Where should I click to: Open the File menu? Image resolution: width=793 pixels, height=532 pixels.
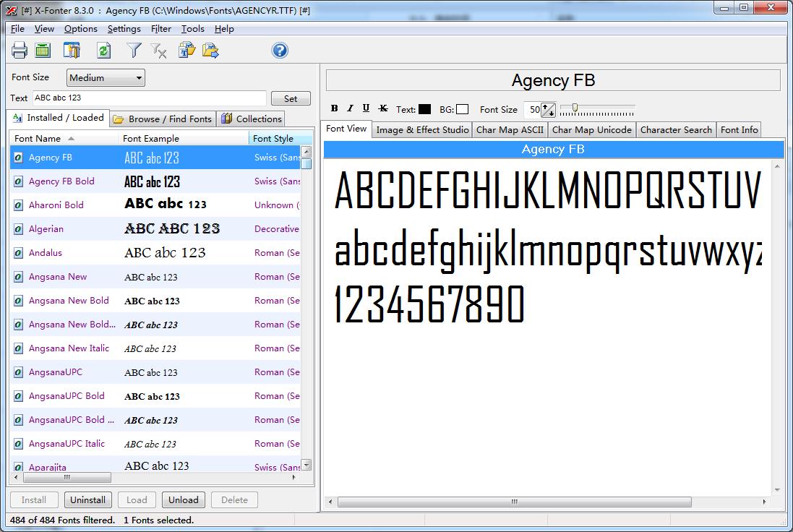coord(17,29)
